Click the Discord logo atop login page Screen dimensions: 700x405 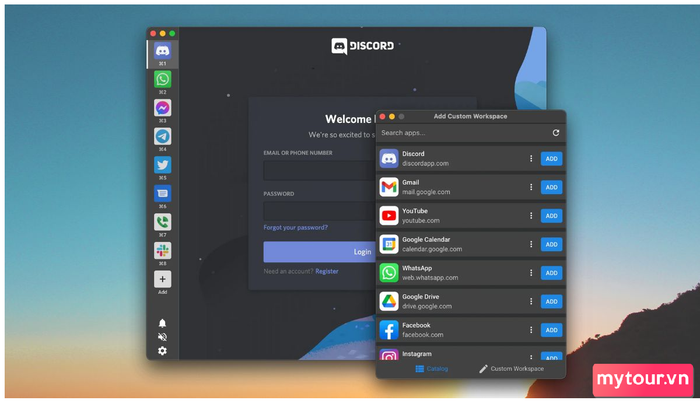(x=362, y=46)
